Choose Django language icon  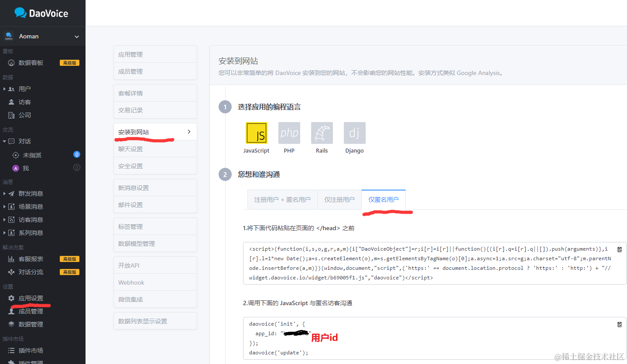coord(355,133)
